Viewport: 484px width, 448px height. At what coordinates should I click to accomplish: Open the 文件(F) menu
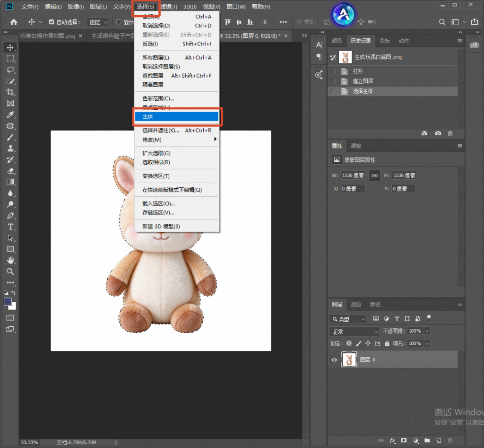(x=30, y=7)
